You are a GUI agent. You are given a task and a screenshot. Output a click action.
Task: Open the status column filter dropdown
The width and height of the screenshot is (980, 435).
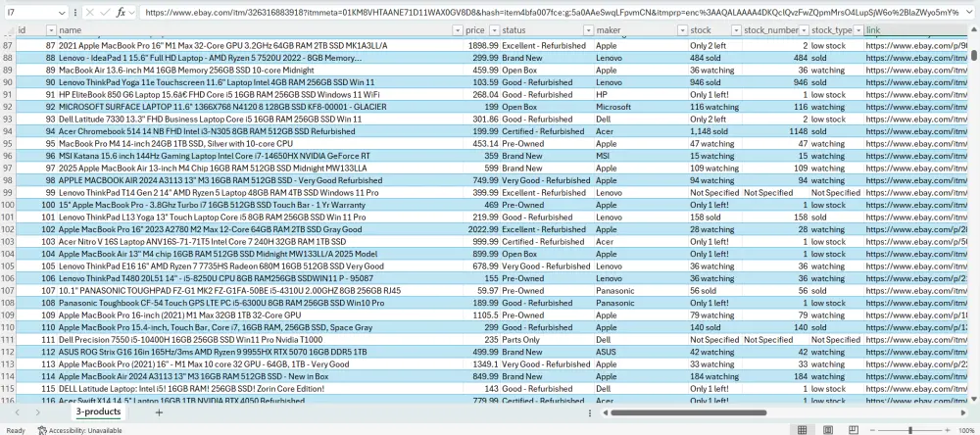(588, 30)
